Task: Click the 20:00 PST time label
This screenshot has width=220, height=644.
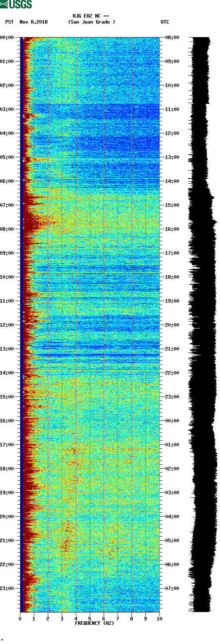Action: [7, 517]
